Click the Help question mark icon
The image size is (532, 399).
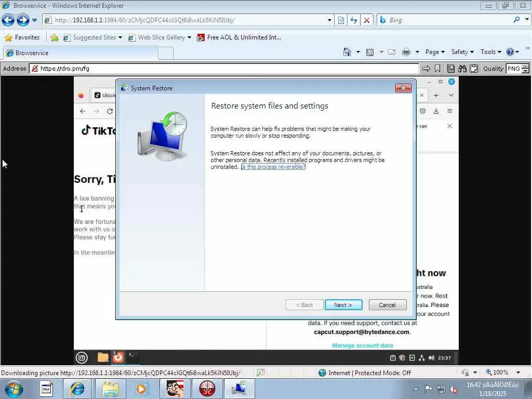(510, 52)
